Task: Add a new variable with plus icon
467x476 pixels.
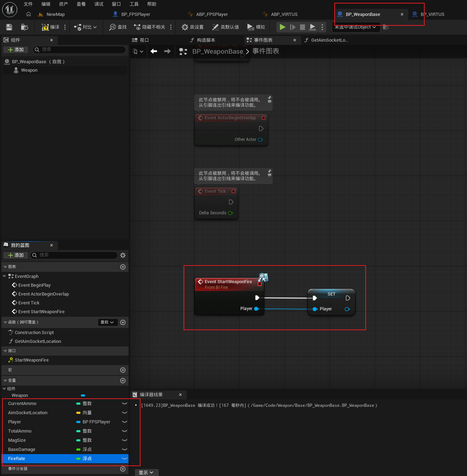Action: click(123, 381)
